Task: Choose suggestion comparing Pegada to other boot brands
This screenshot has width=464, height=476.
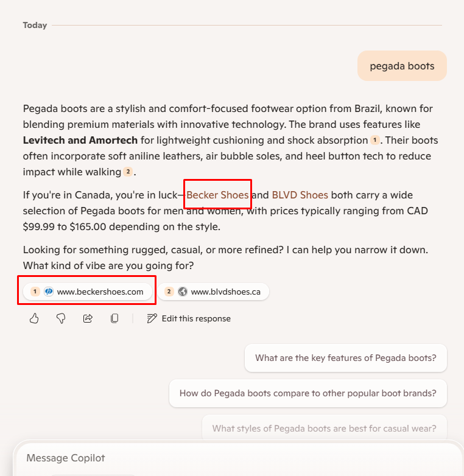Action: [x=308, y=393]
